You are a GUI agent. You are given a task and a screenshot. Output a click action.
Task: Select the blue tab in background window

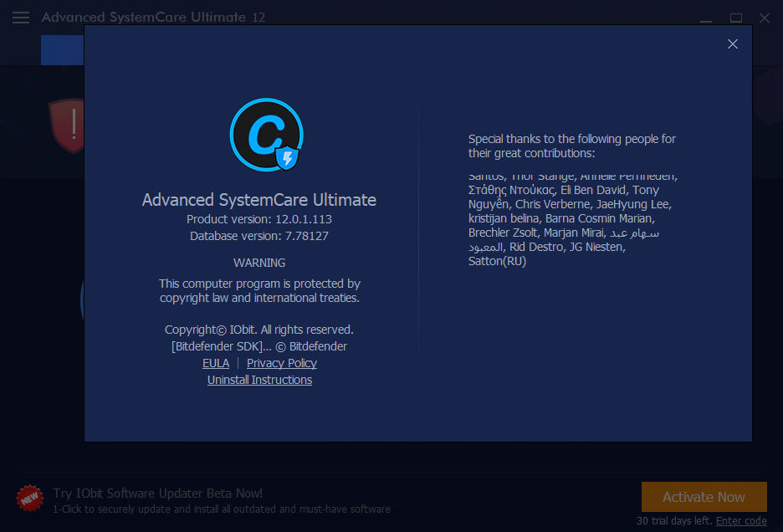coord(62,50)
